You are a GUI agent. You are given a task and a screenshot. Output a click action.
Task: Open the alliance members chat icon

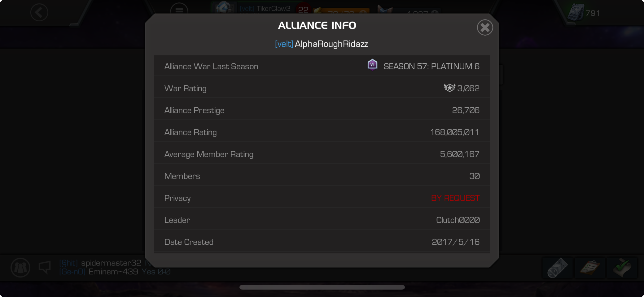pyautogui.click(x=20, y=267)
